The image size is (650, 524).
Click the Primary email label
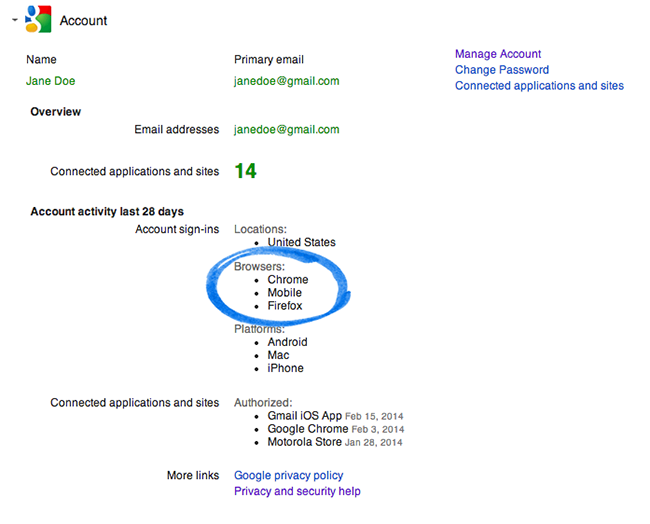coord(269,59)
